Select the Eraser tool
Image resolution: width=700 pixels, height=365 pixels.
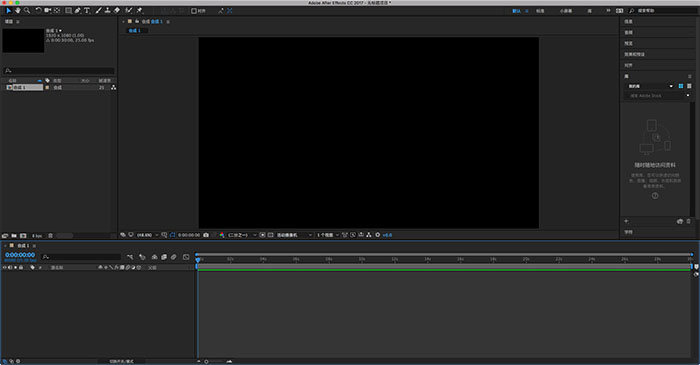pos(117,10)
